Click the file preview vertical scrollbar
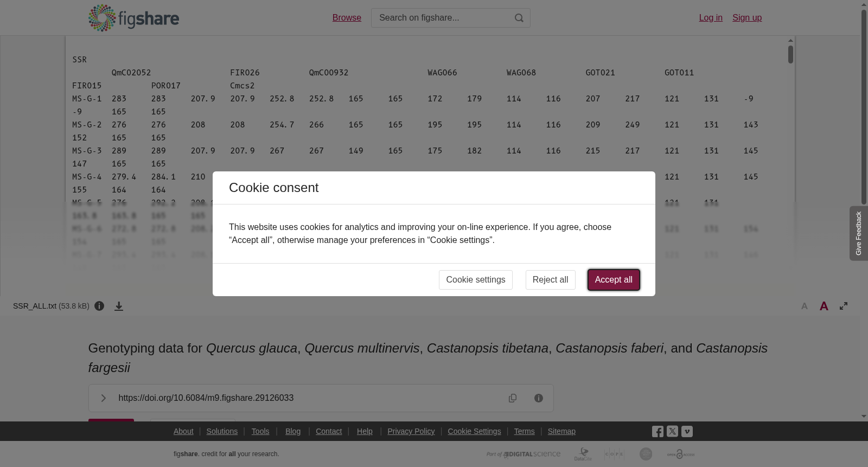868x467 pixels. pos(791,55)
